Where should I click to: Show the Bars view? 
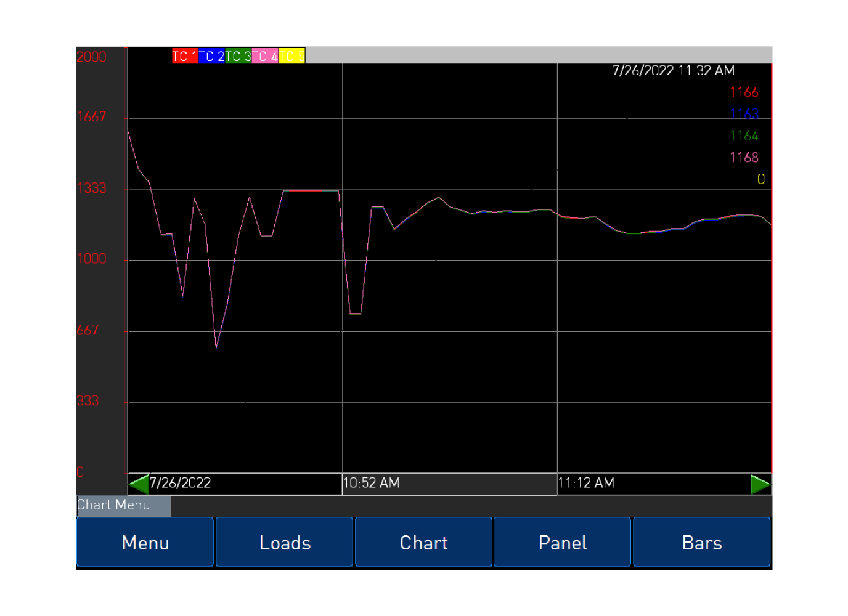tap(701, 542)
